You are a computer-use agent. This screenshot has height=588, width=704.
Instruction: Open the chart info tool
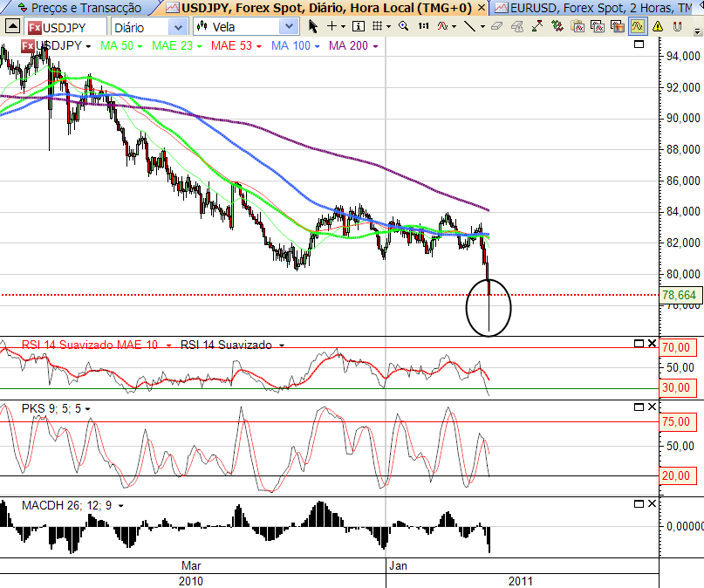coord(358,26)
